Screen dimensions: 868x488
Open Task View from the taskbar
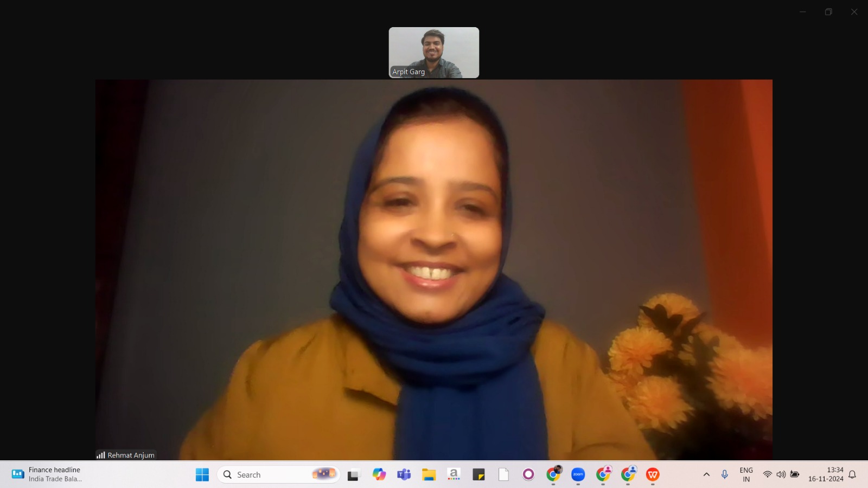[353, 474]
